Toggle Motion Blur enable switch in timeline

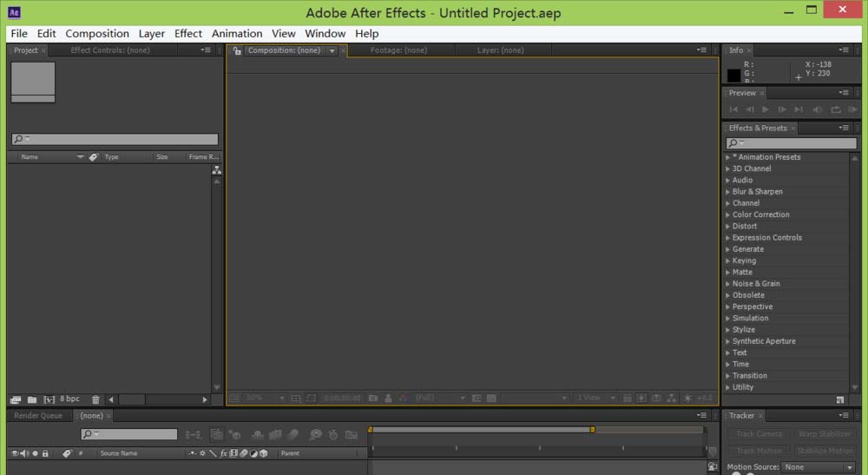click(293, 435)
